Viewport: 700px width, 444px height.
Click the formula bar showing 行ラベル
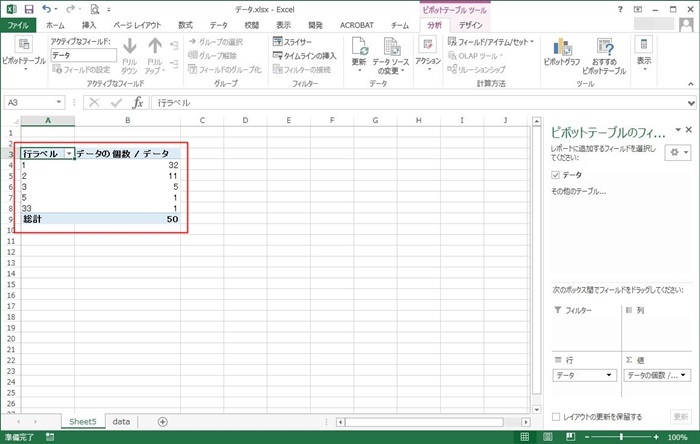point(419,103)
